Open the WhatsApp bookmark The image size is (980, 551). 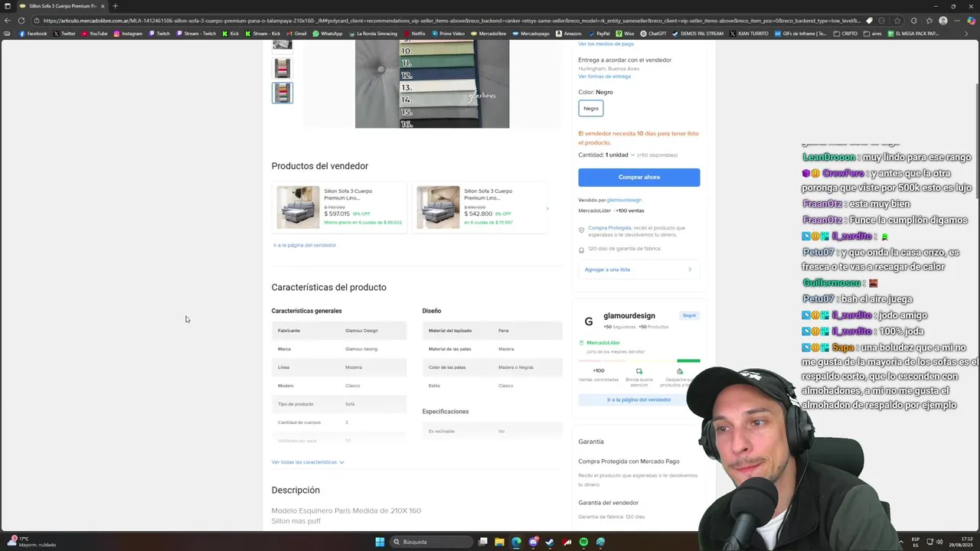click(328, 34)
